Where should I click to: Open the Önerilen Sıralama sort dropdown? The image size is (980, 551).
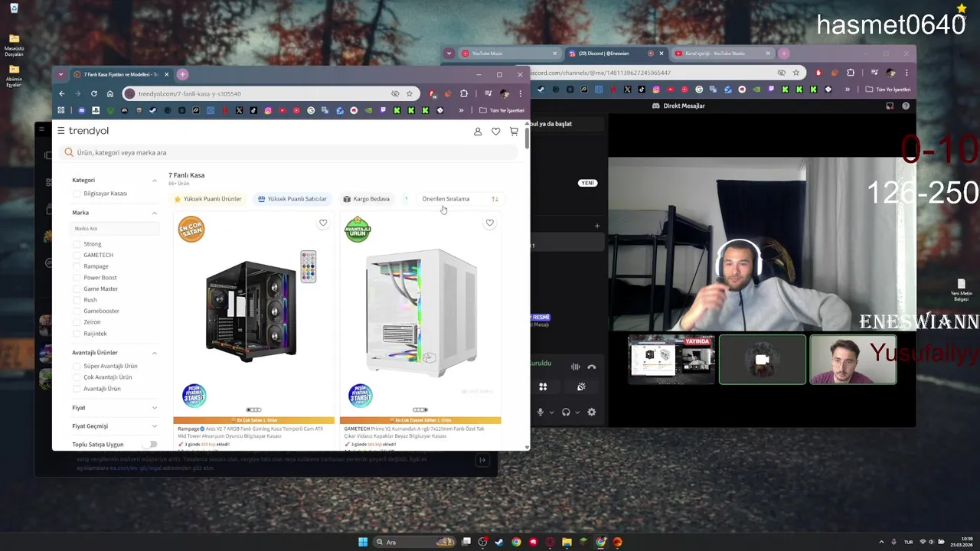459,199
